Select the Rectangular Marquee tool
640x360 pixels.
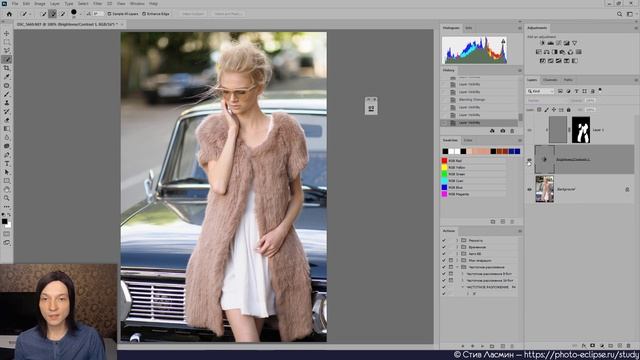(x=7, y=42)
